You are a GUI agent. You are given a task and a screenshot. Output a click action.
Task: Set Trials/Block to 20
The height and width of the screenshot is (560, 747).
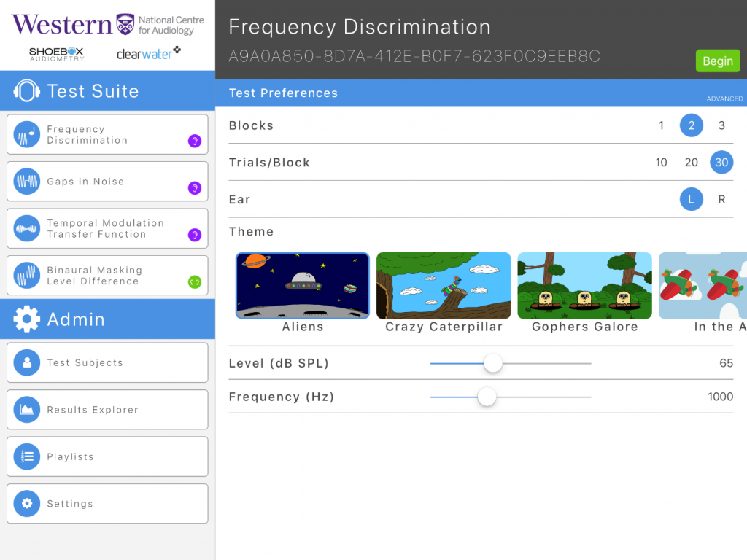[x=692, y=163]
